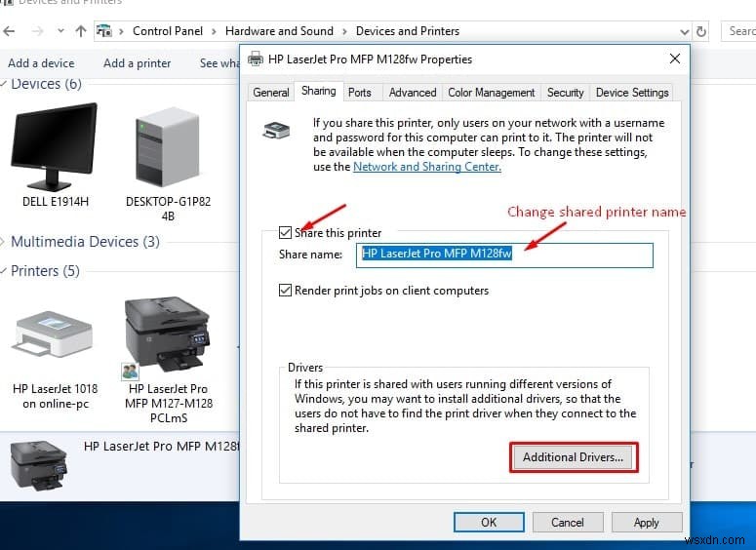Open the Advanced tab
Viewport: 756px width, 550px height.
tap(413, 92)
